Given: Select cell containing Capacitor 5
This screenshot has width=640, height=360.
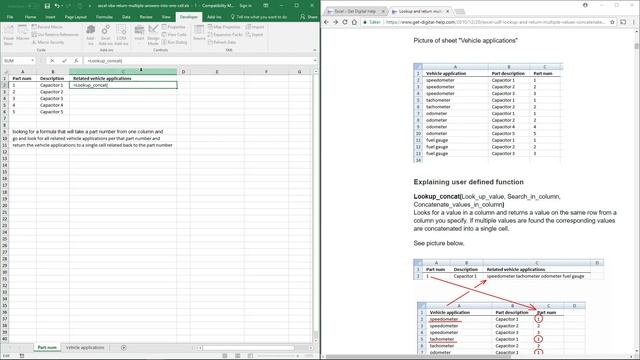Looking at the screenshot, I should pos(53,112).
